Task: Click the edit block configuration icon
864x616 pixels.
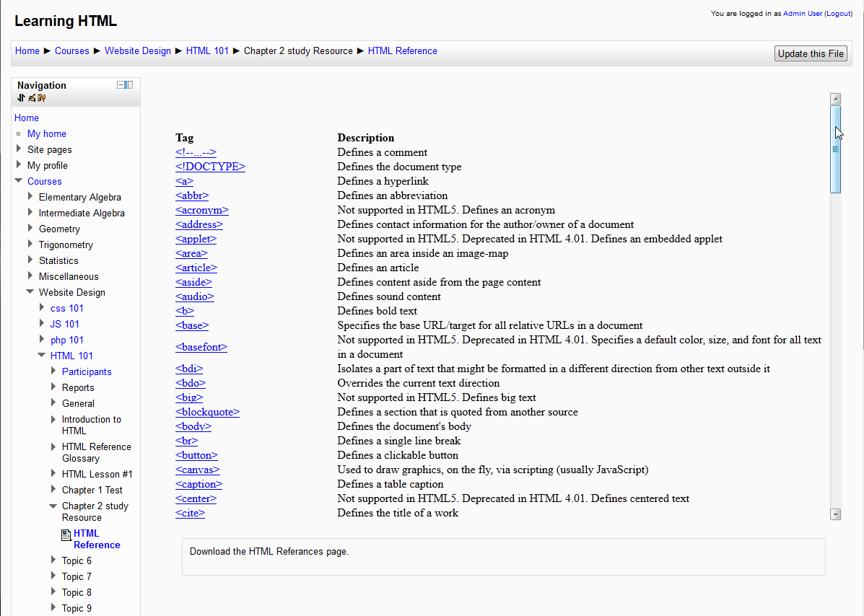Action: pos(32,98)
